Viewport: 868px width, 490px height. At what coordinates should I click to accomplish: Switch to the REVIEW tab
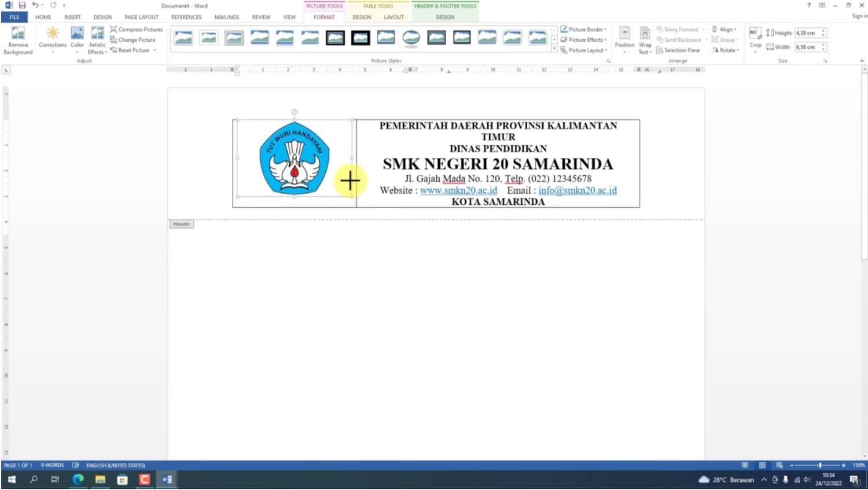[x=261, y=17]
